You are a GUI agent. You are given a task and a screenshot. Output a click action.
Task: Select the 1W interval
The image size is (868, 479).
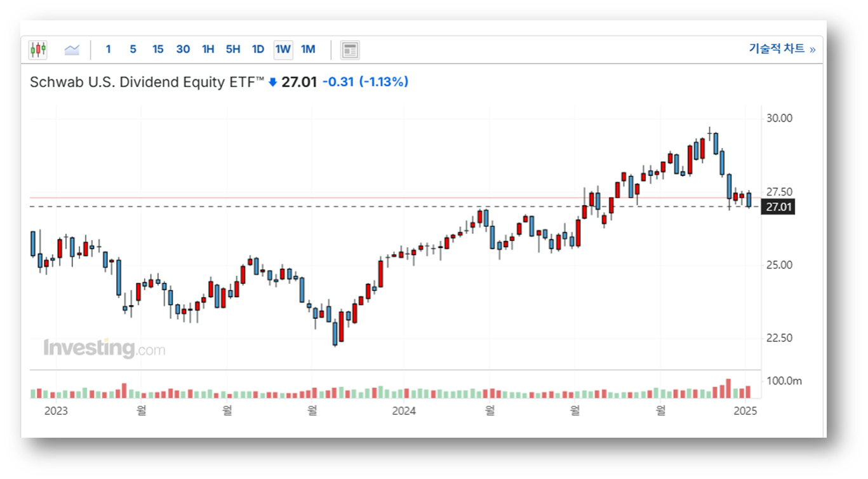(283, 49)
